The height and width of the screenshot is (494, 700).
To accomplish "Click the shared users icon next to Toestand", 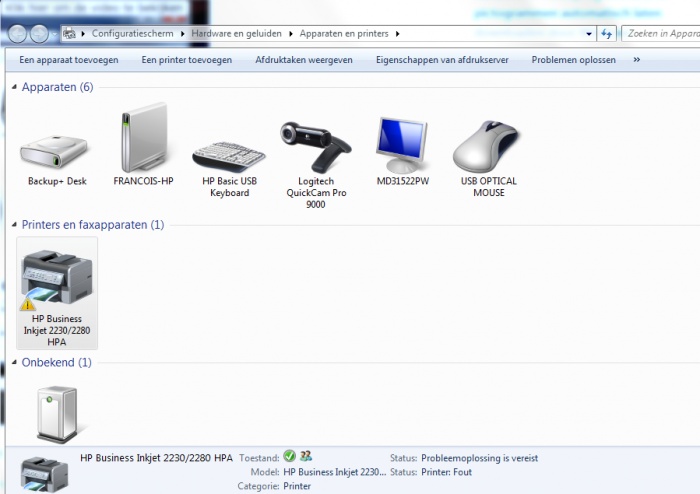I will tap(306, 456).
